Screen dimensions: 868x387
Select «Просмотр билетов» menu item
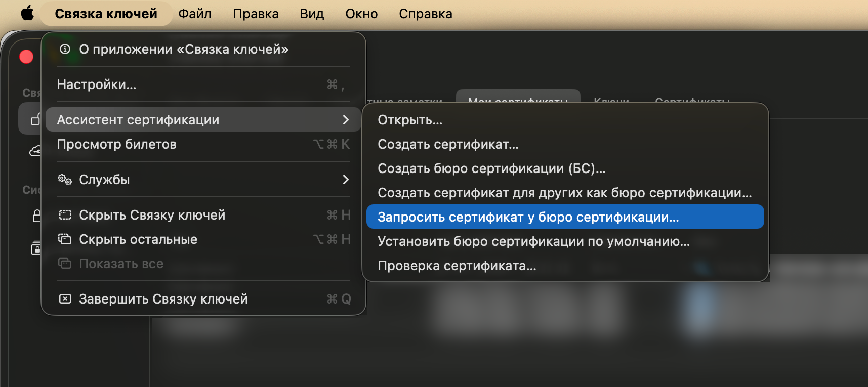pos(117,144)
